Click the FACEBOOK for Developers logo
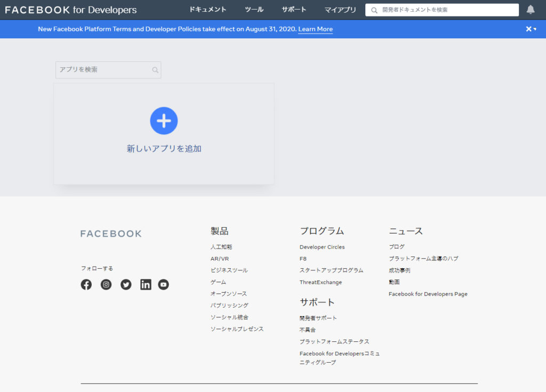 [x=71, y=10]
